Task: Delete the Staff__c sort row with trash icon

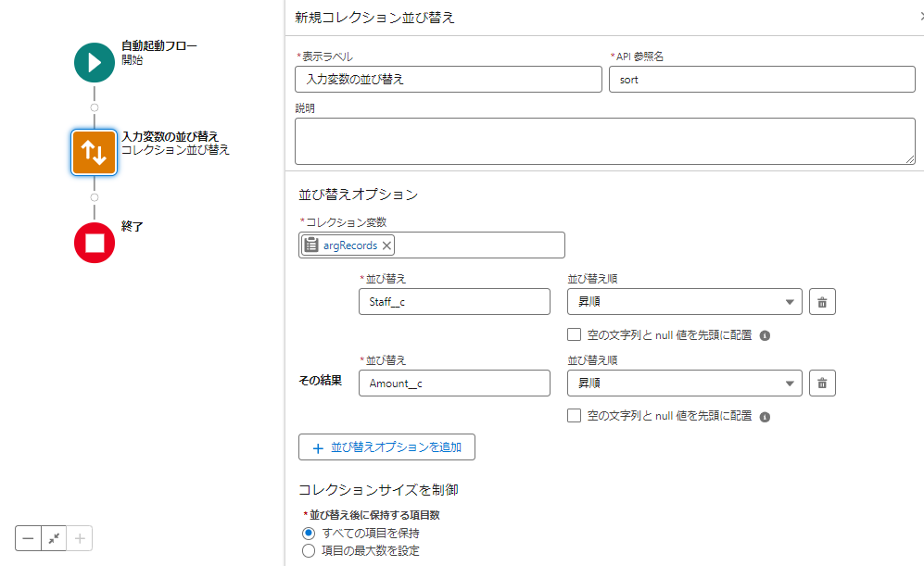Action: pyautogui.click(x=822, y=302)
